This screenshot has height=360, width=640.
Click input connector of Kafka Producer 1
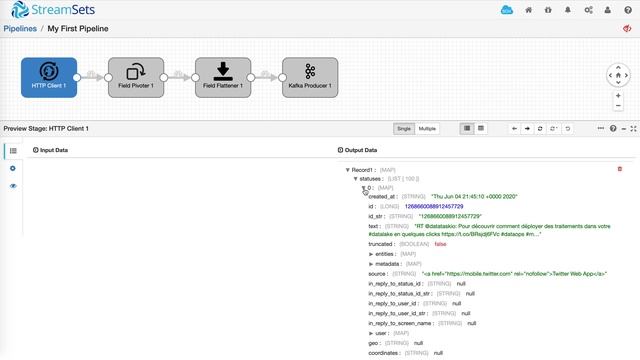point(282,77)
